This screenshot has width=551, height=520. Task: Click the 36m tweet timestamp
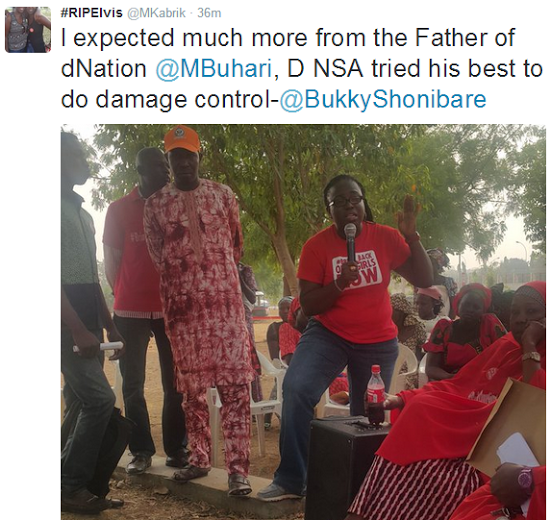coord(209,13)
